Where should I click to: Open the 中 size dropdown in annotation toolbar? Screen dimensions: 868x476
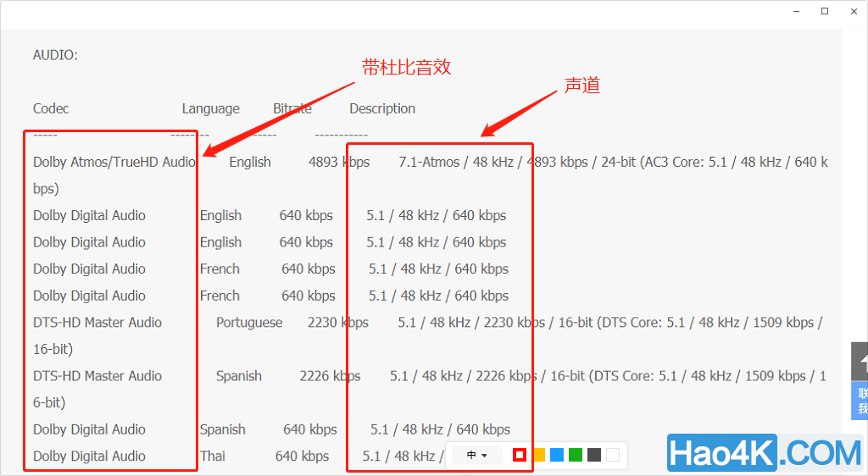pyautogui.click(x=476, y=455)
